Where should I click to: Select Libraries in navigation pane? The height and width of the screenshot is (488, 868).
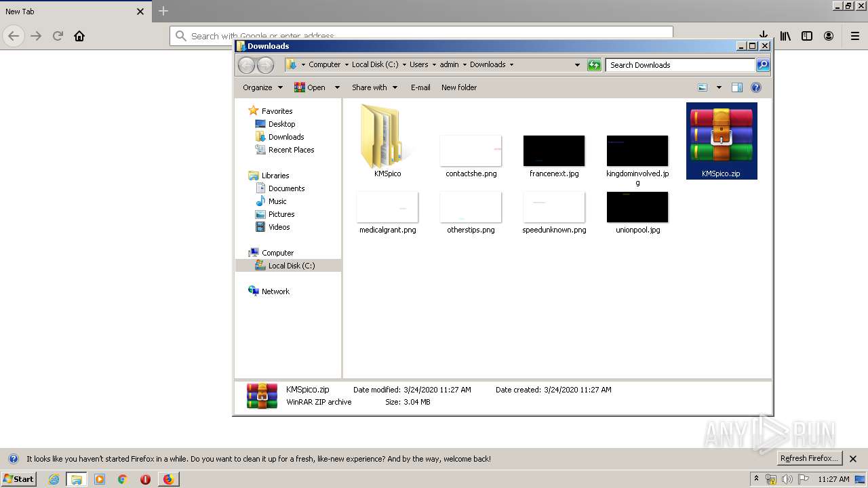click(x=269, y=176)
